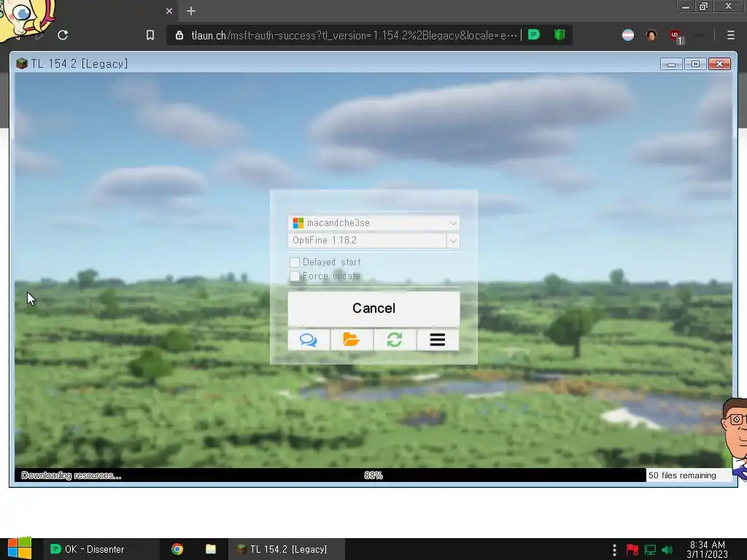Reload the browser page
This screenshot has height=560, width=747.
[63, 35]
